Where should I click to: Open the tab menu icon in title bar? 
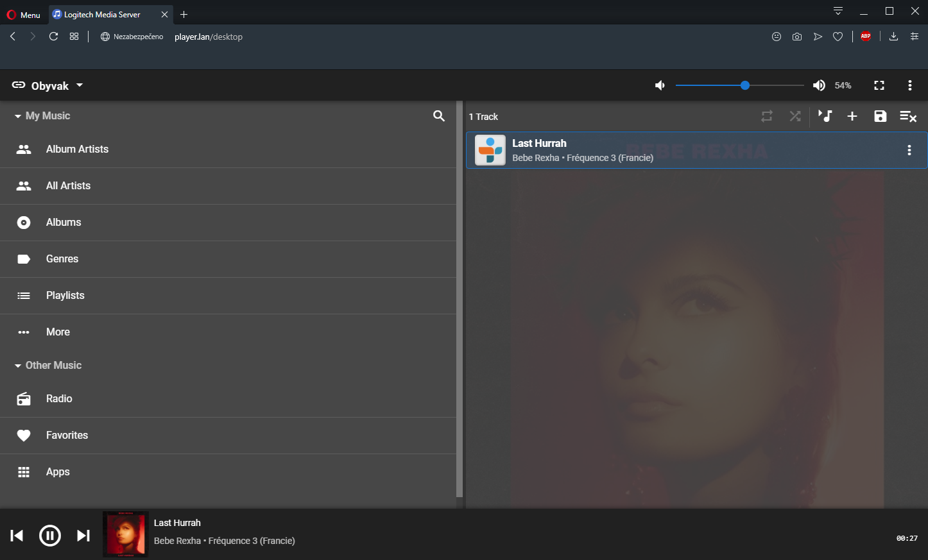(838, 11)
